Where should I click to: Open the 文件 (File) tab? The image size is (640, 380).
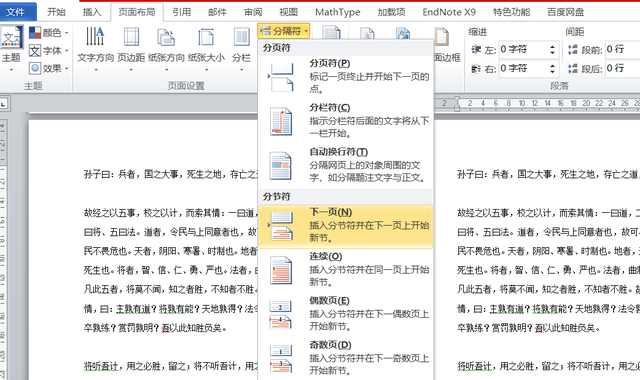(16, 12)
